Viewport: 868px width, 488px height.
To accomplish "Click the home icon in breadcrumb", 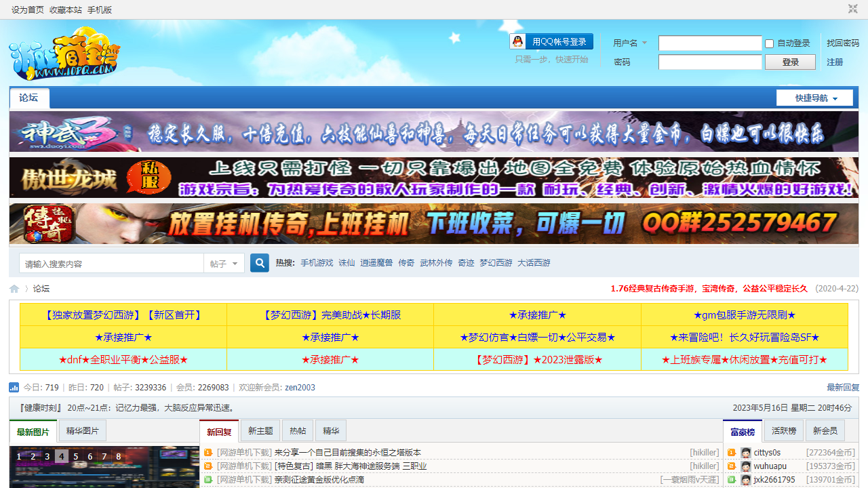I will click(14, 289).
